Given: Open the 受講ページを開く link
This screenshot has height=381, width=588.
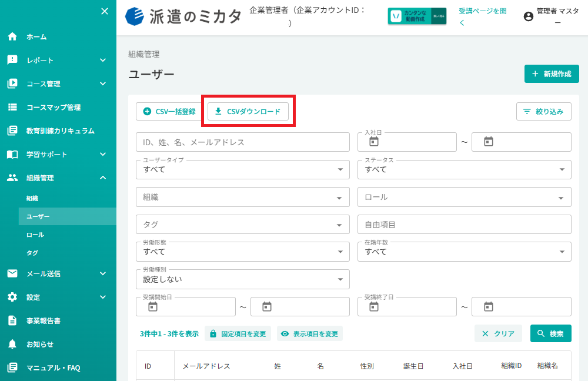Looking at the screenshot, I should [x=483, y=16].
